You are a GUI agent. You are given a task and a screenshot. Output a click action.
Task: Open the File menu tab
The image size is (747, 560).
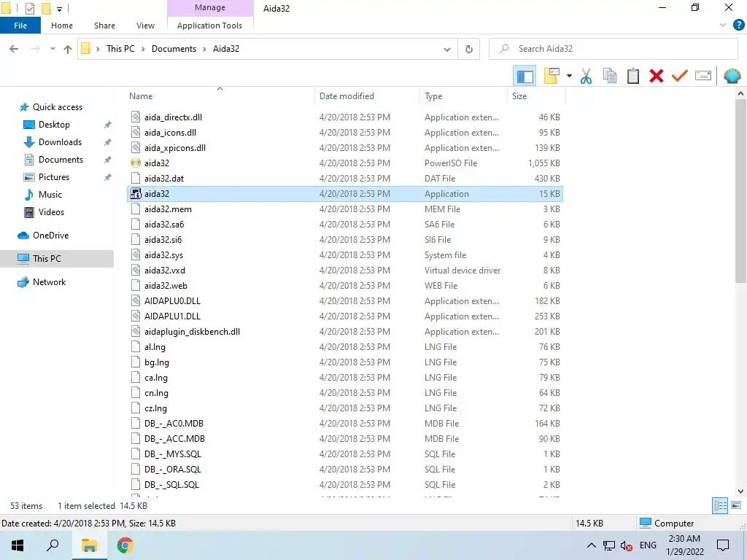click(x=20, y=26)
